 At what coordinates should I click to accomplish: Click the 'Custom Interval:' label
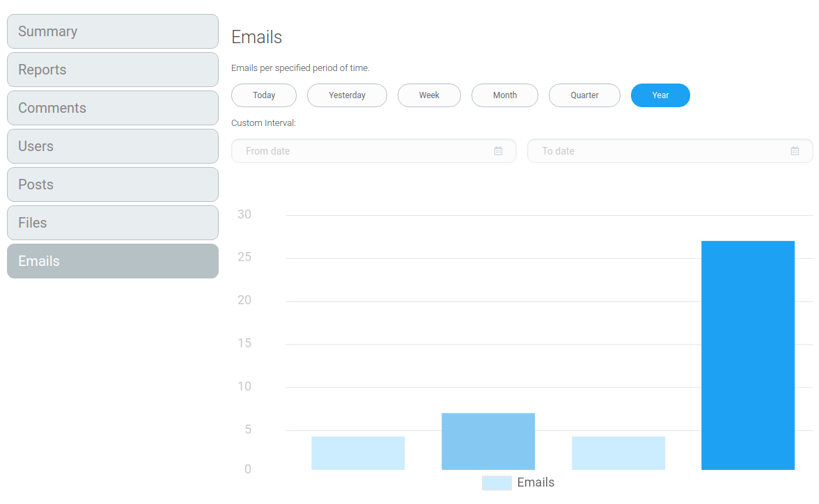263,123
